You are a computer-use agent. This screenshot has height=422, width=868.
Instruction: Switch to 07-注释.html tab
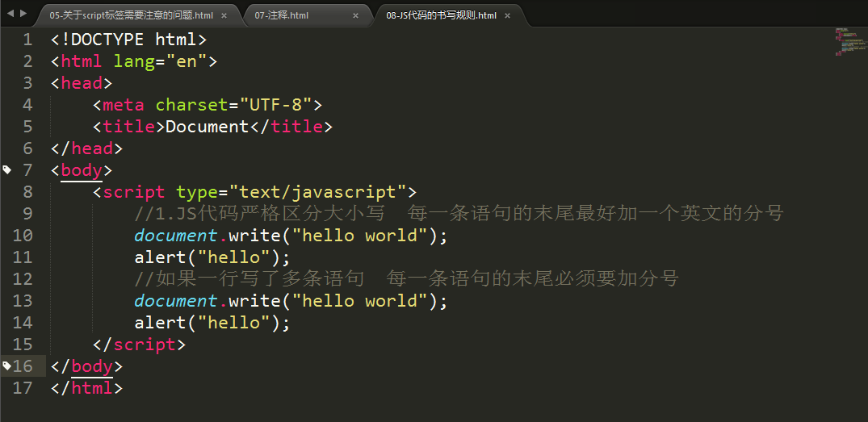281,15
